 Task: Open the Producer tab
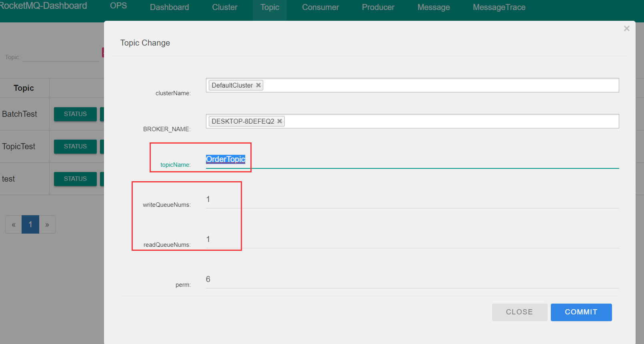[x=378, y=8]
